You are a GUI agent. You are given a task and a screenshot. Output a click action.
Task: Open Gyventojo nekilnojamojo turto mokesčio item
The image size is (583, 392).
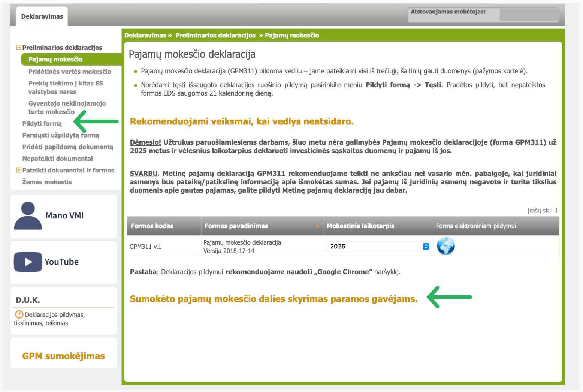coord(67,108)
